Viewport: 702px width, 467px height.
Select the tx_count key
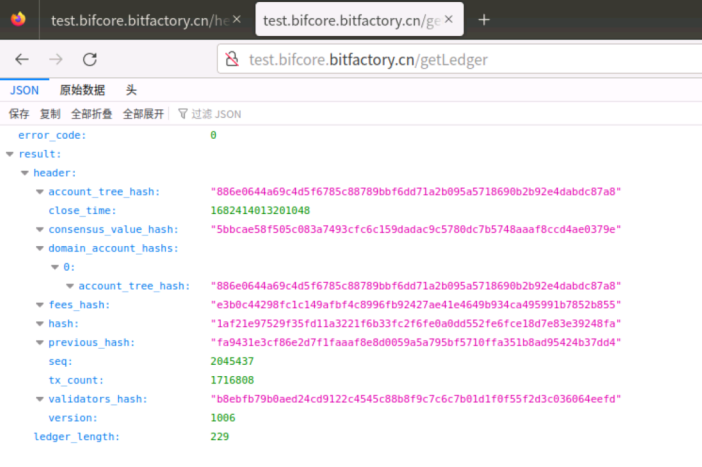pos(76,380)
